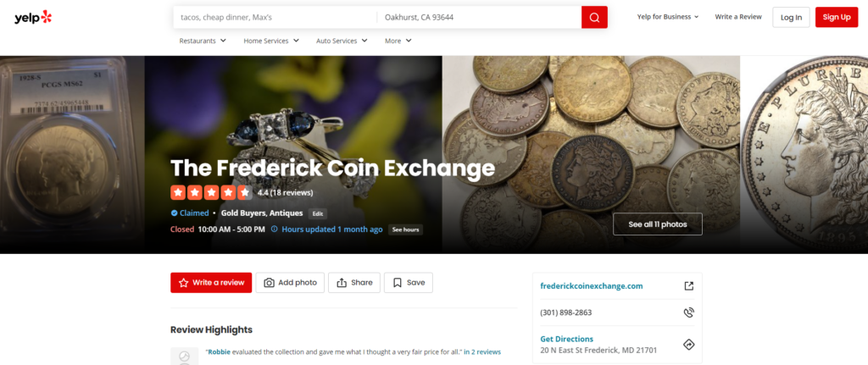Open the Restaurants dropdown menu
This screenshot has height=365, width=868.
coord(203,41)
